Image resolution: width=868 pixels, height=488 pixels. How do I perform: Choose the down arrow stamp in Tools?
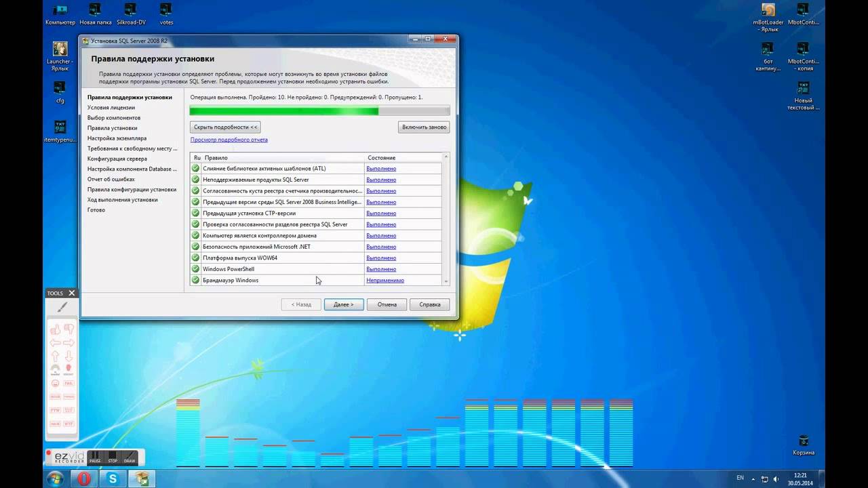click(x=68, y=356)
